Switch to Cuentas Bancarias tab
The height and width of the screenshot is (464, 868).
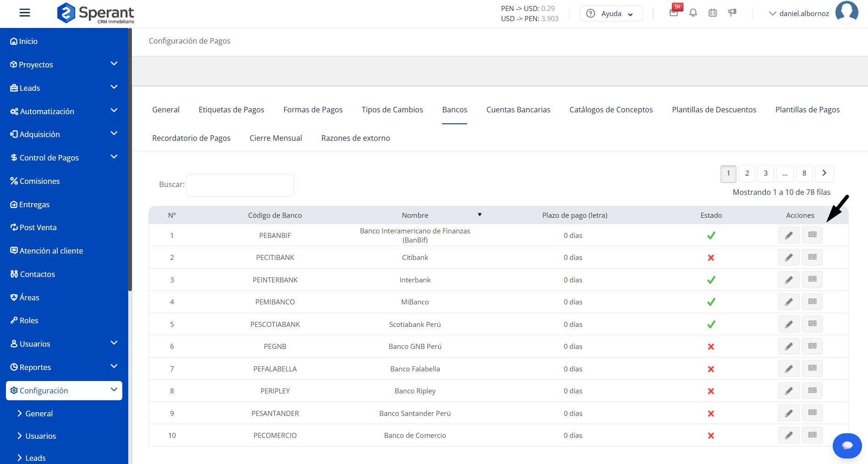click(518, 110)
